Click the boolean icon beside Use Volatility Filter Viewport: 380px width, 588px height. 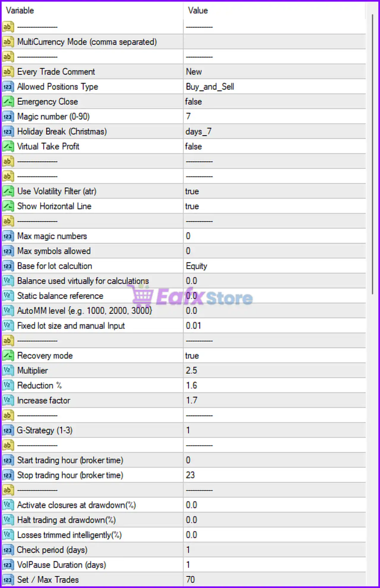8,191
